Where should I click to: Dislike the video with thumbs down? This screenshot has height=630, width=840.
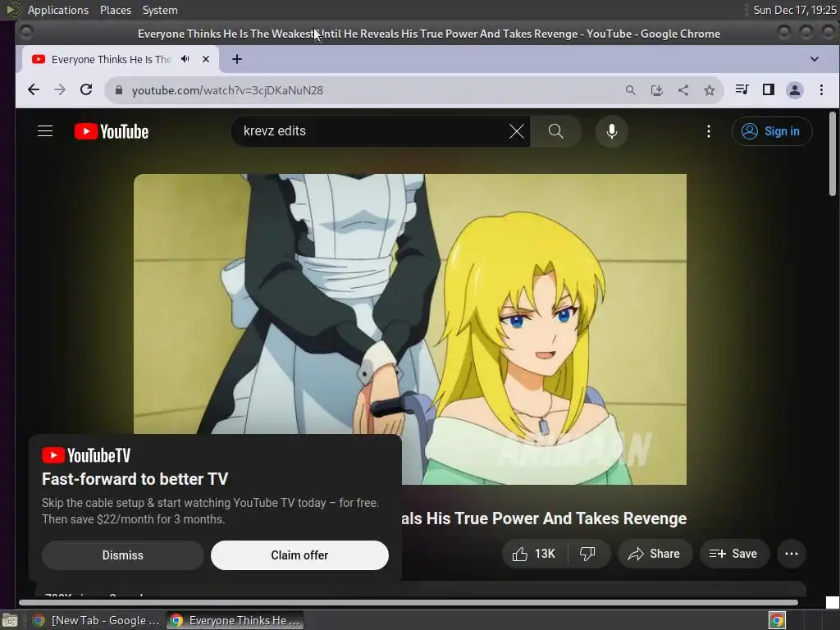587,554
